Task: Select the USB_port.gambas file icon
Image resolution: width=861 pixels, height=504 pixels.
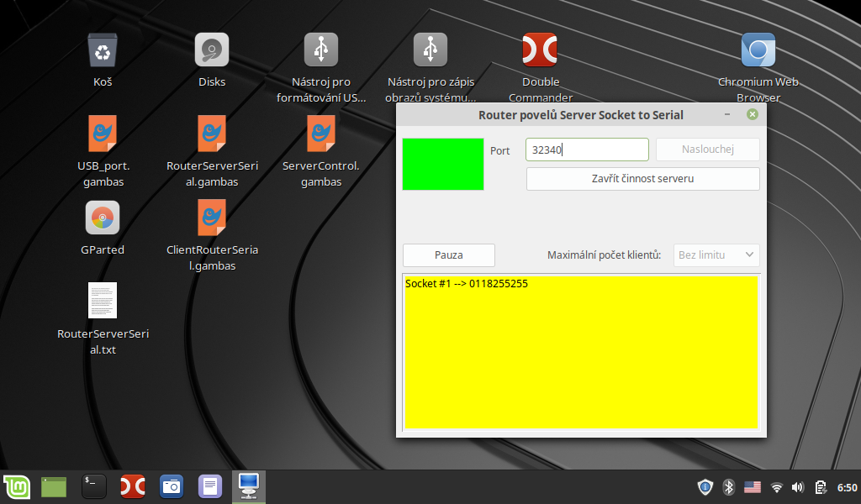Action: [x=102, y=134]
